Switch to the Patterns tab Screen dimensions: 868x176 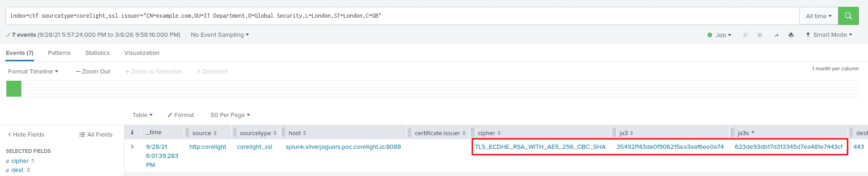(x=59, y=53)
